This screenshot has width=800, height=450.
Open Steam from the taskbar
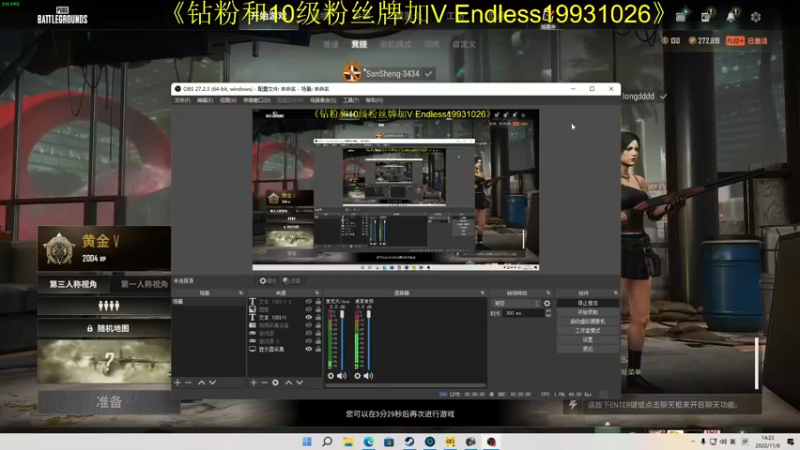click(409, 441)
